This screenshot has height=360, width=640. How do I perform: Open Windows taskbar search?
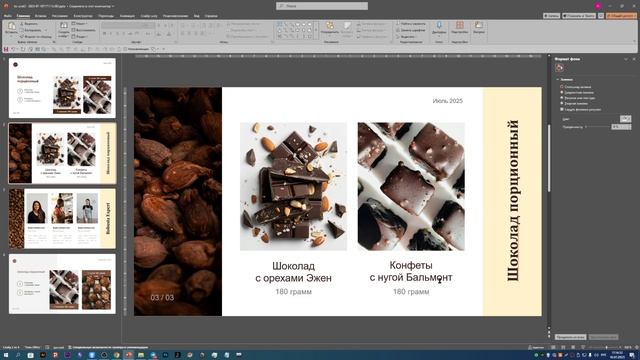18,355
